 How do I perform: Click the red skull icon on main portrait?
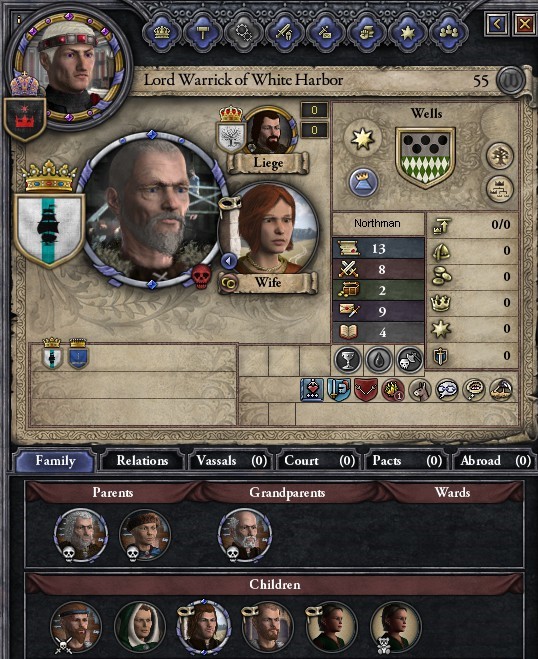coord(201,276)
